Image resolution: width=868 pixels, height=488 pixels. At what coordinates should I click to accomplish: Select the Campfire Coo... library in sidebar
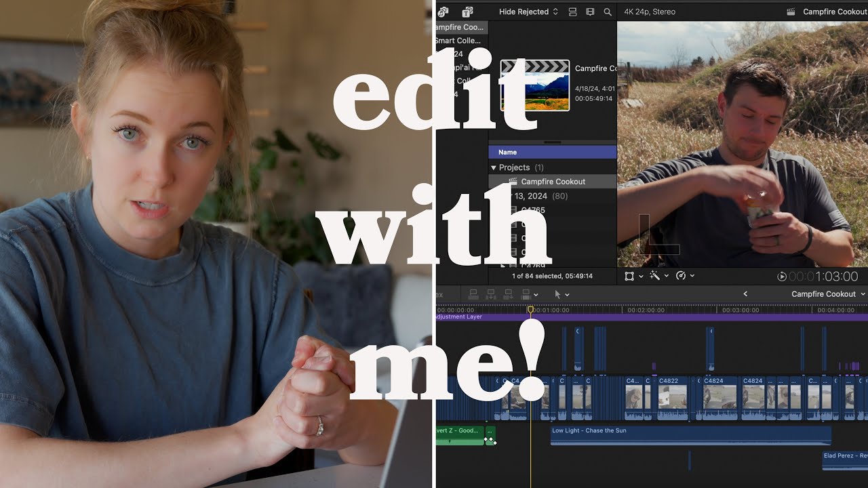(x=461, y=27)
